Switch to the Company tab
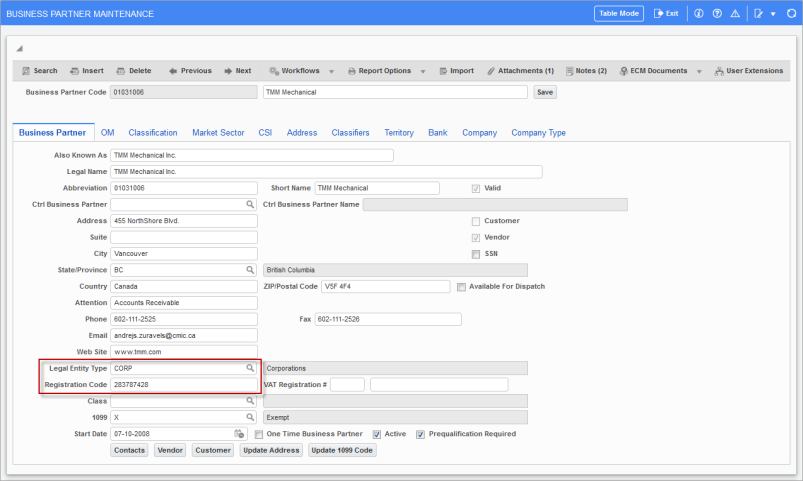The height and width of the screenshot is (481, 803). pyautogui.click(x=479, y=133)
